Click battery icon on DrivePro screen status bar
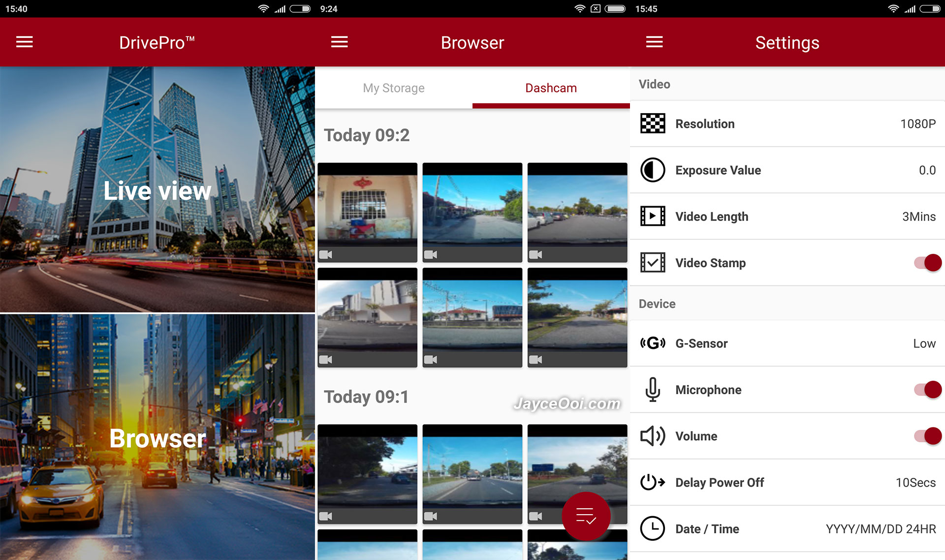This screenshot has width=945, height=560. coord(300,9)
